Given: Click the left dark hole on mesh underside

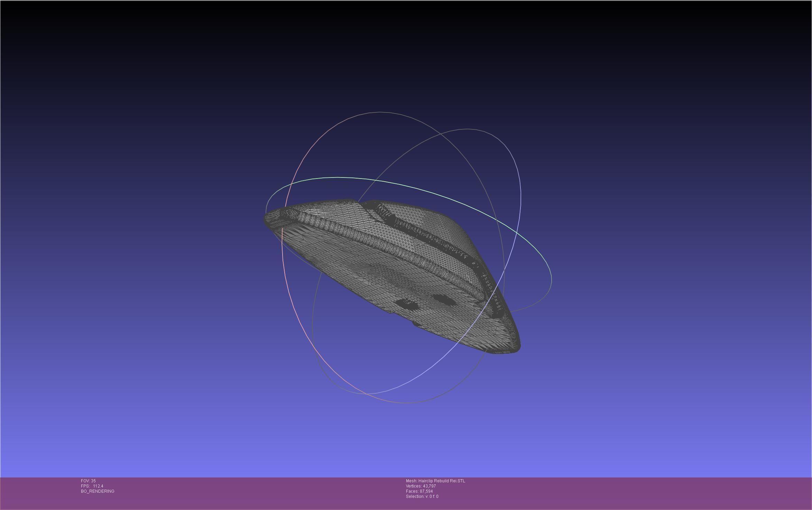Looking at the screenshot, I should click(407, 304).
